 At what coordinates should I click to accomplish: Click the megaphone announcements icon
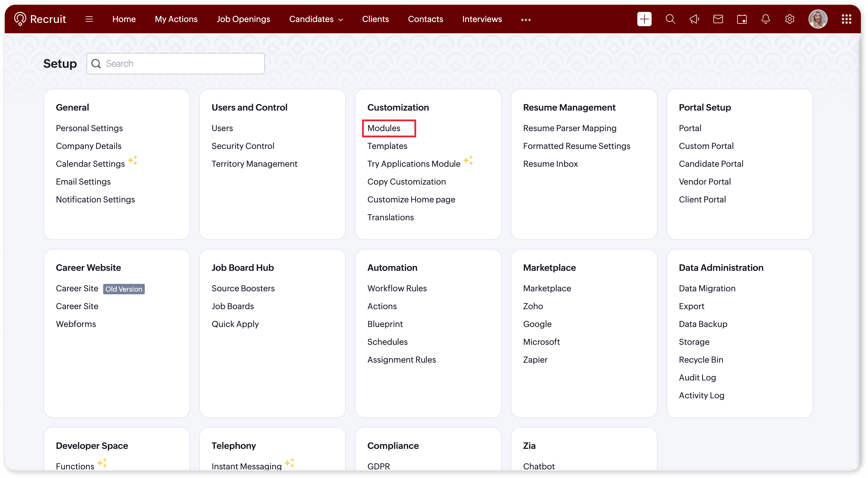pos(694,19)
